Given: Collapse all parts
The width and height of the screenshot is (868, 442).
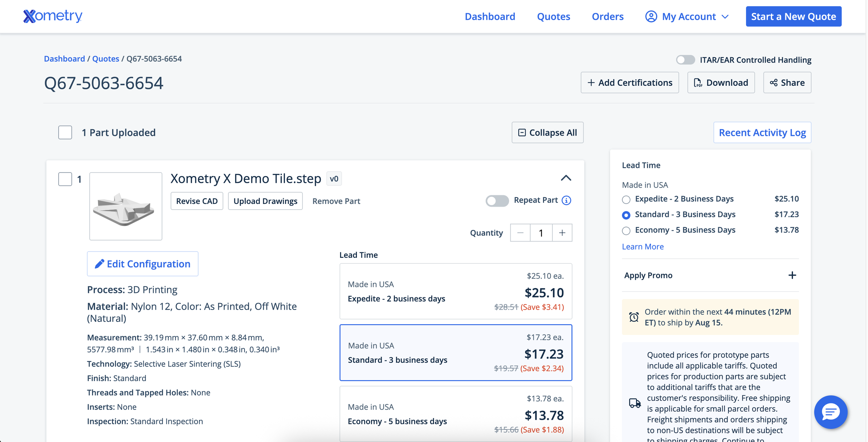Looking at the screenshot, I should point(547,132).
